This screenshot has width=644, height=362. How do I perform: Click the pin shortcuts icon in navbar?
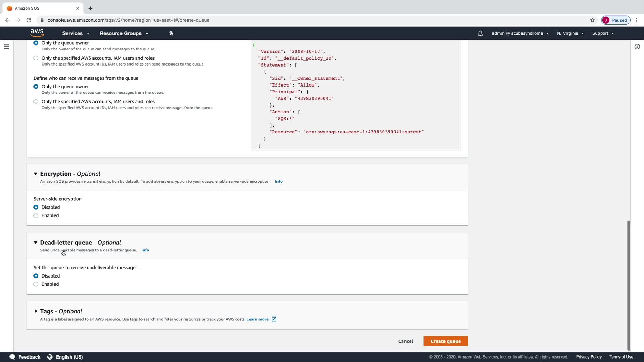pos(171,33)
